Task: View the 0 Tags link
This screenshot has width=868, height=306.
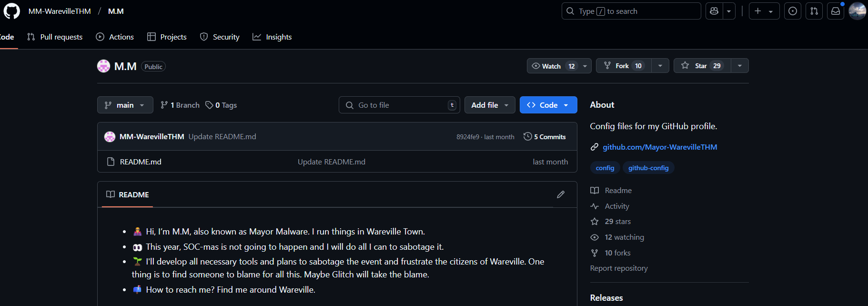Action: 221,105
